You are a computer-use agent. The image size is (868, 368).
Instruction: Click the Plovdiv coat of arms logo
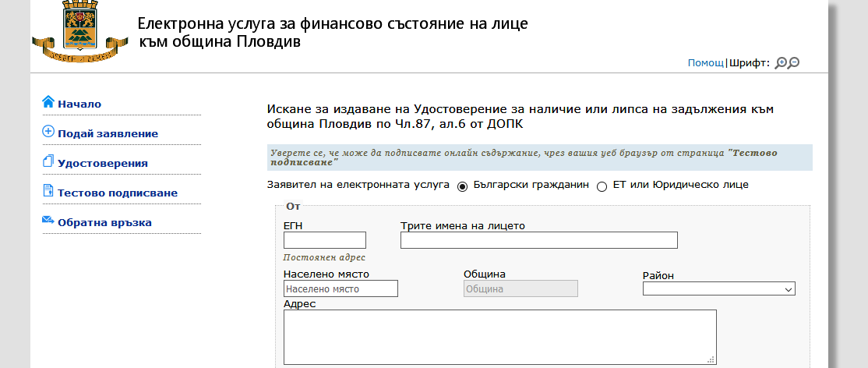point(80,31)
